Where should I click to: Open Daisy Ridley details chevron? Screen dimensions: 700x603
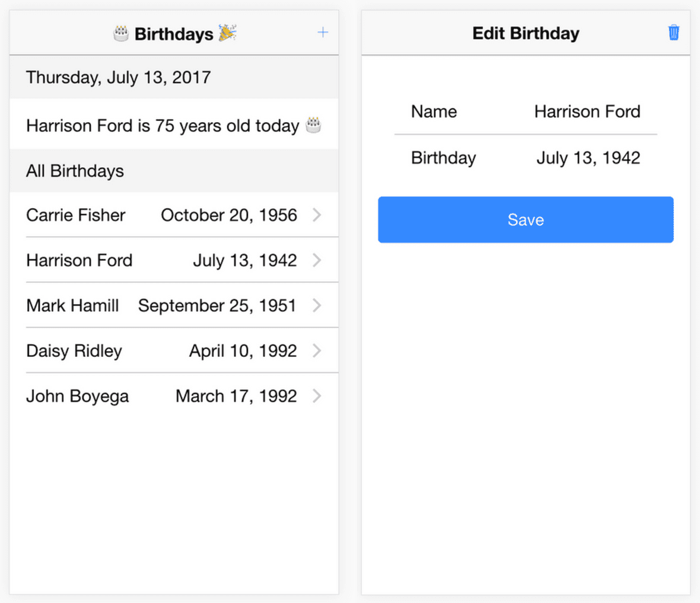(317, 350)
